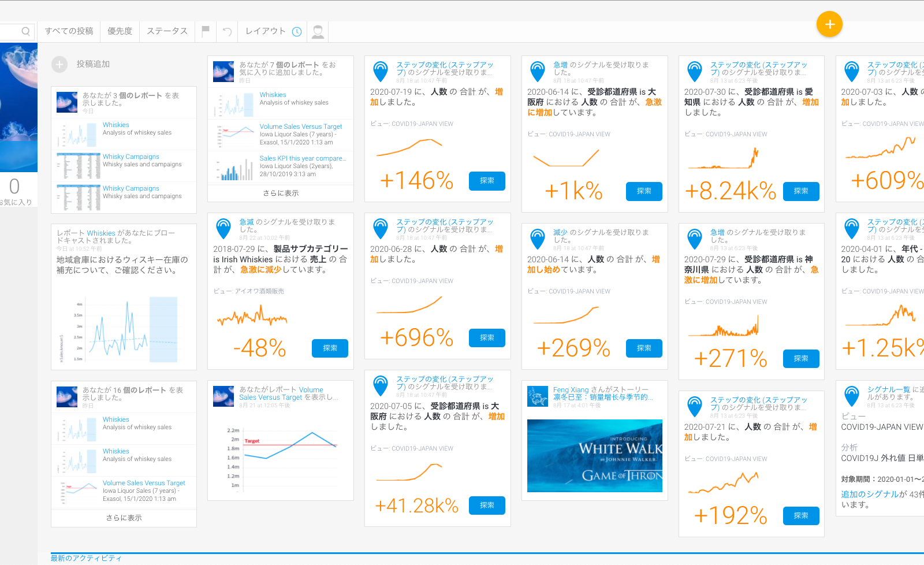Expand さらに表示 under the 7 reports card
924x565 pixels.
coord(281,194)
